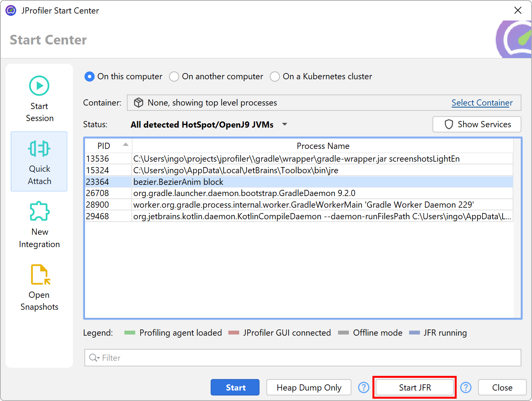This screenshot has height=401, width=532.
Task: Click help icon next to Start JFR
Action: [466, 387]
